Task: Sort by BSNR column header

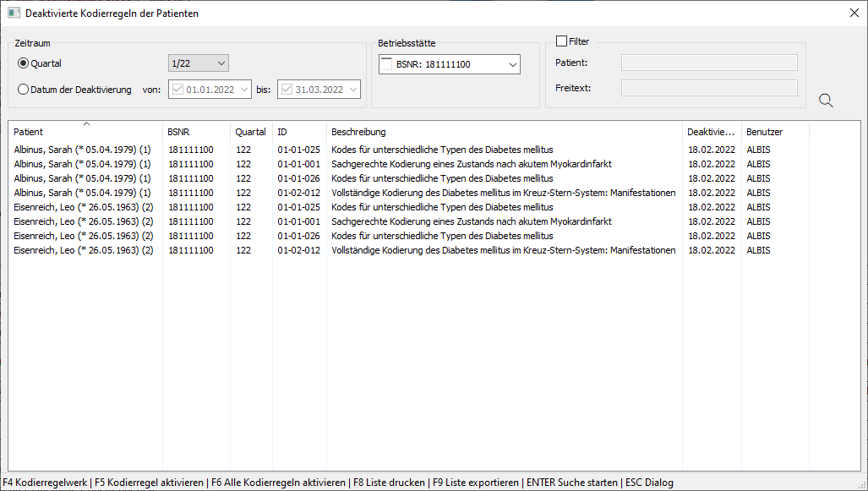Action: (x=196, y=132)
